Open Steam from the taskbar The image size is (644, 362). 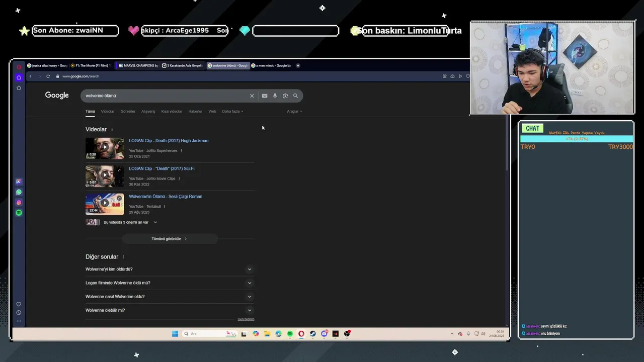pos(312,334)
